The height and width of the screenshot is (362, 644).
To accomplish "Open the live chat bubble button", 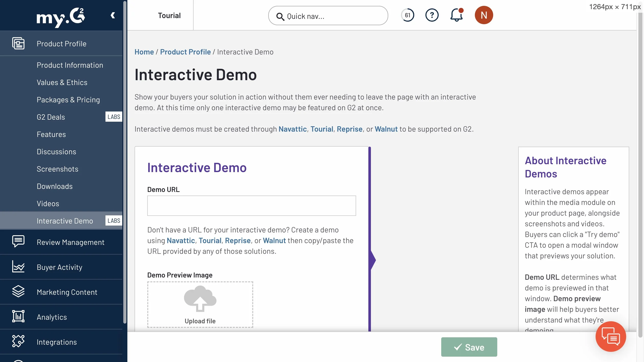I will coord(611,337).
